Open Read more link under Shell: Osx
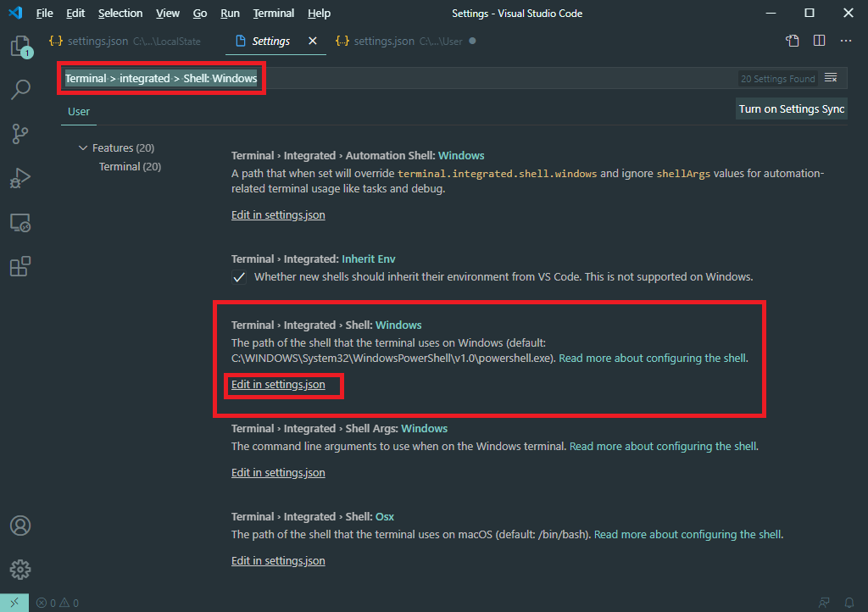The image size is (868, 612). coord(688,535)
